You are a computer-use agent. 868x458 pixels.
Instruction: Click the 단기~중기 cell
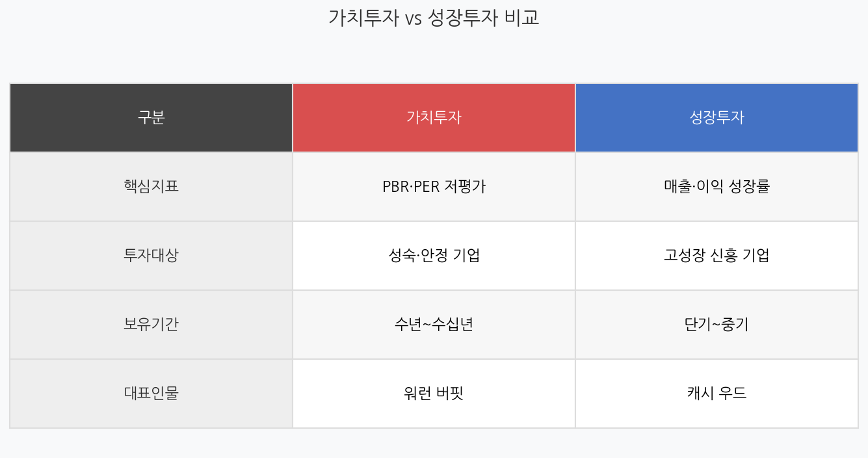click(717, 325)
